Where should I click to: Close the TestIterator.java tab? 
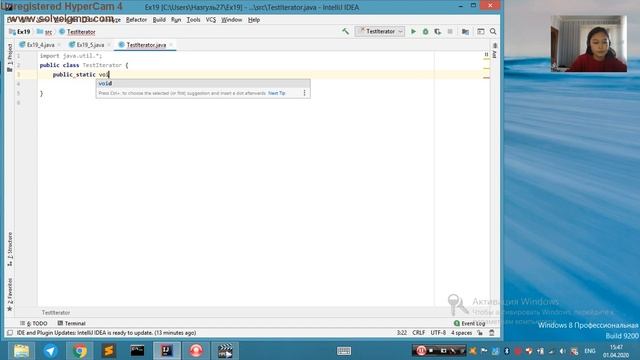click(x=171, y=45)
